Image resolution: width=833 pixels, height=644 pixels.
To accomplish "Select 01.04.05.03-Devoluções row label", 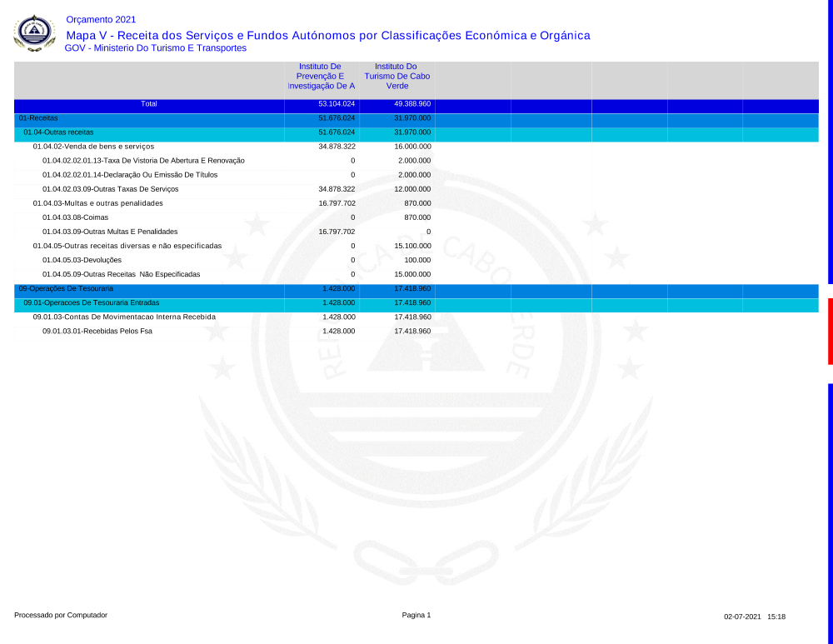I will tap(82, 260).
